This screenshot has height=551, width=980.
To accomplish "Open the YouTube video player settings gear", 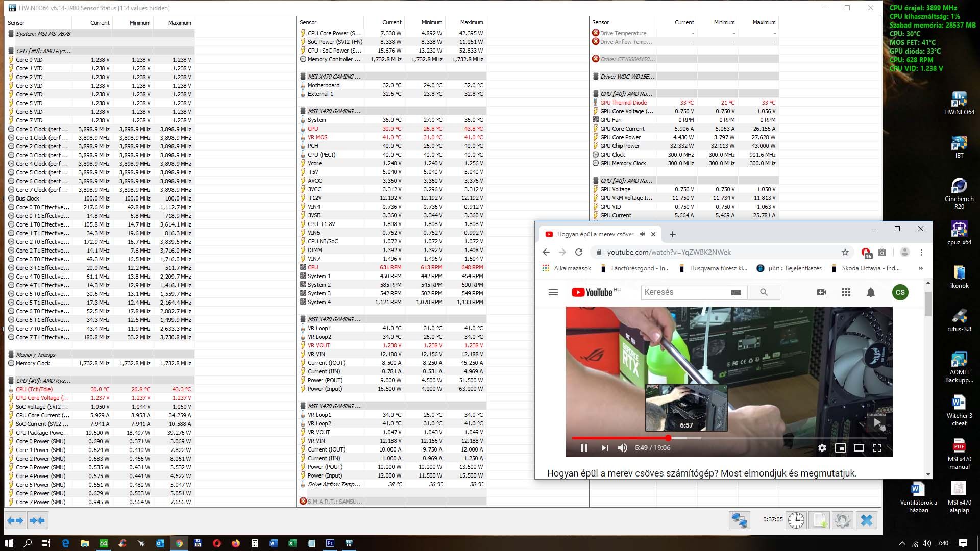I will point(822,448).
